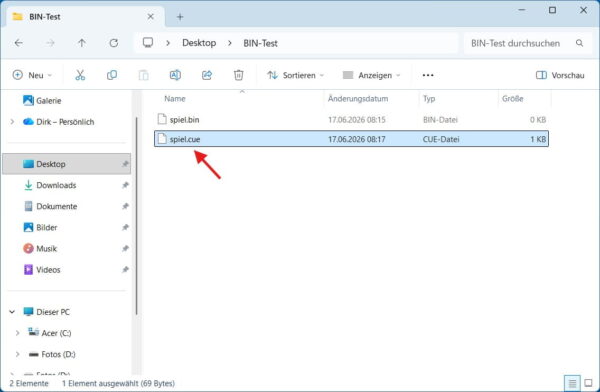Viewport: 600px width, 392px height.
Task: Click the Rename icon in toolbar
Action: pyautogui.click(x=175, y=75)
